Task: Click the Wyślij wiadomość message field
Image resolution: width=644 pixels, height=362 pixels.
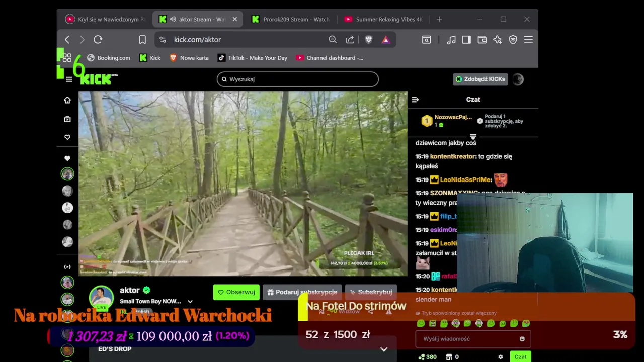Action: coord(473,339)
